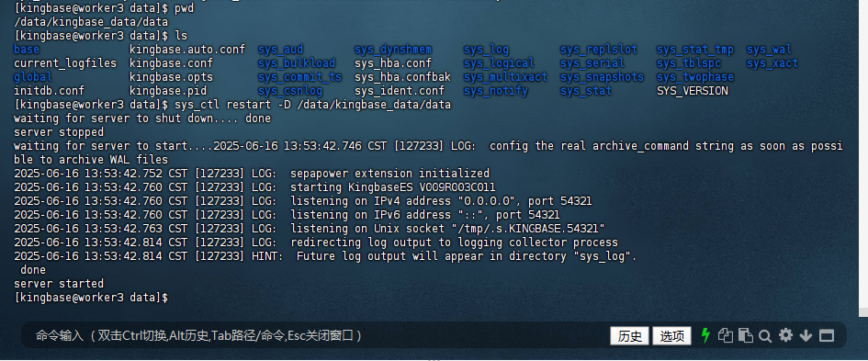The image size is (868, 361).
Task: Click the sys_commit_ts directory name
Action: tap(299, 77)
